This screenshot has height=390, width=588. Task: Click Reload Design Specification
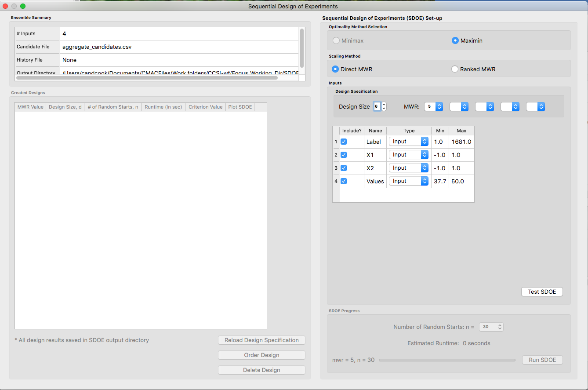coord(261,340)
